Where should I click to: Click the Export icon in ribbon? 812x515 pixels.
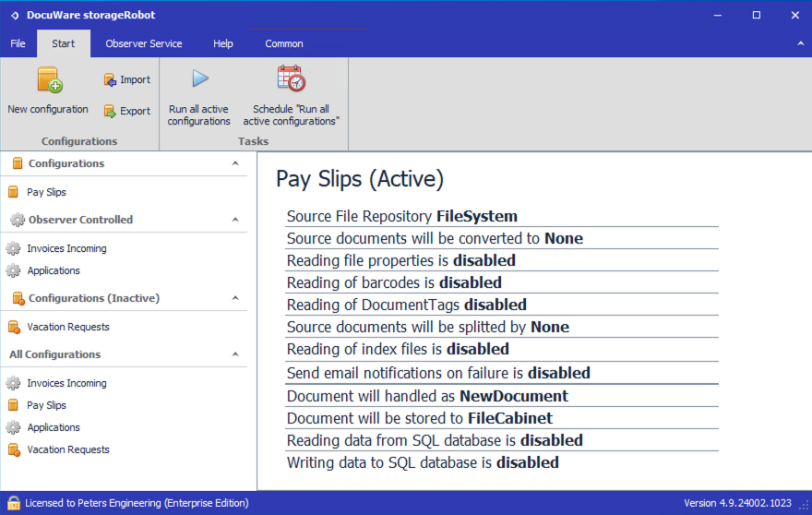[109, 111]
